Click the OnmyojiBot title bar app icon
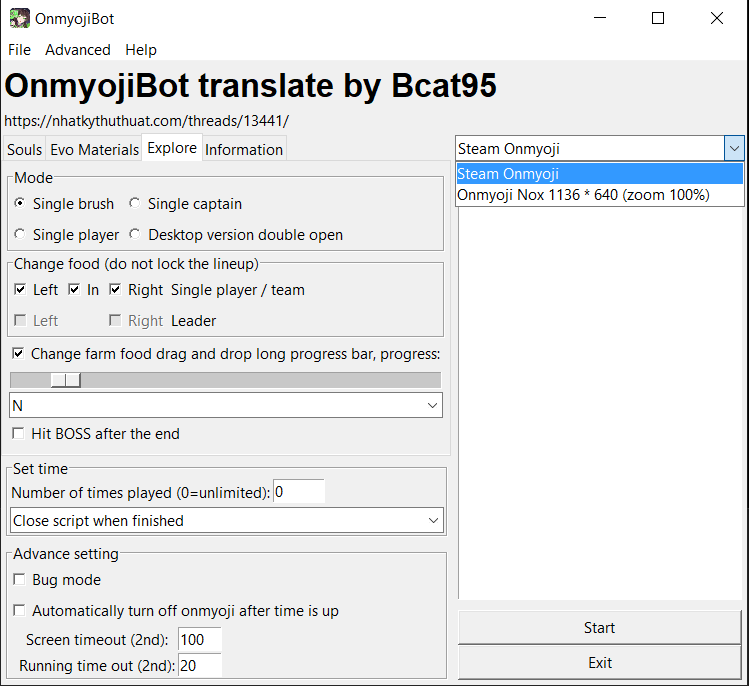This screenshot has width=749, height=686. pos(20,19)
